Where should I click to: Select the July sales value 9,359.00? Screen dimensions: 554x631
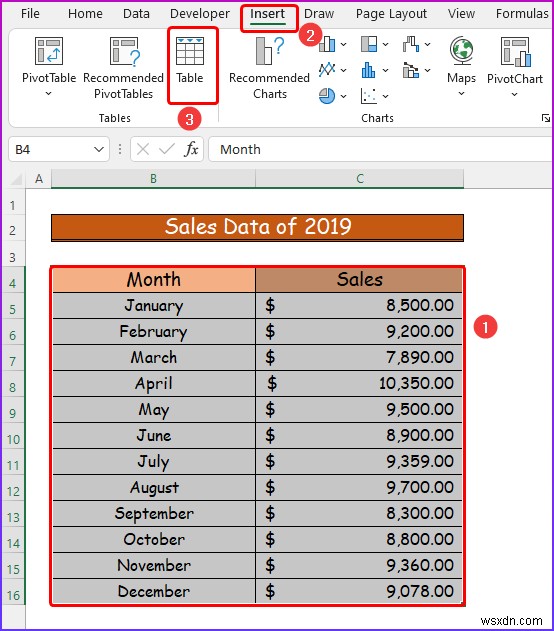pyautogui.click(x=359, y=462)
